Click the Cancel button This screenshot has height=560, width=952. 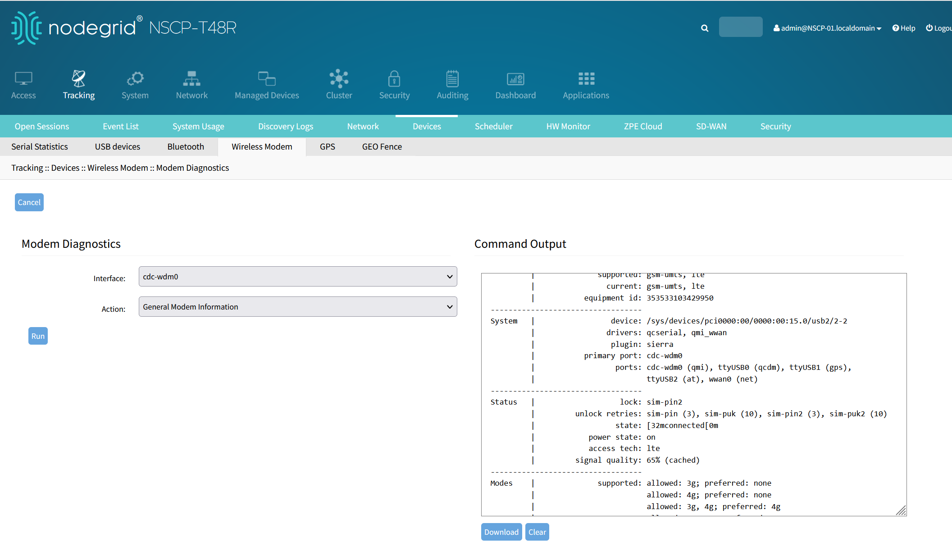pos(29,202)
